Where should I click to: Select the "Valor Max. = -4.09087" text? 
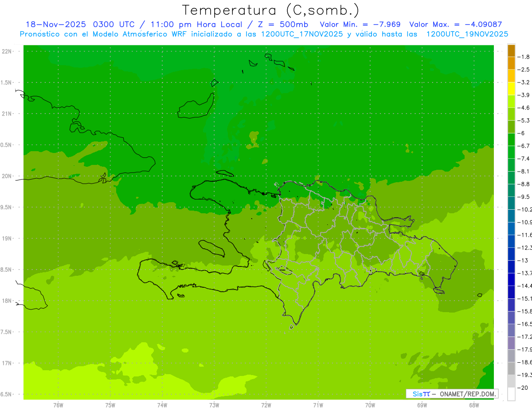click(456, 24)
